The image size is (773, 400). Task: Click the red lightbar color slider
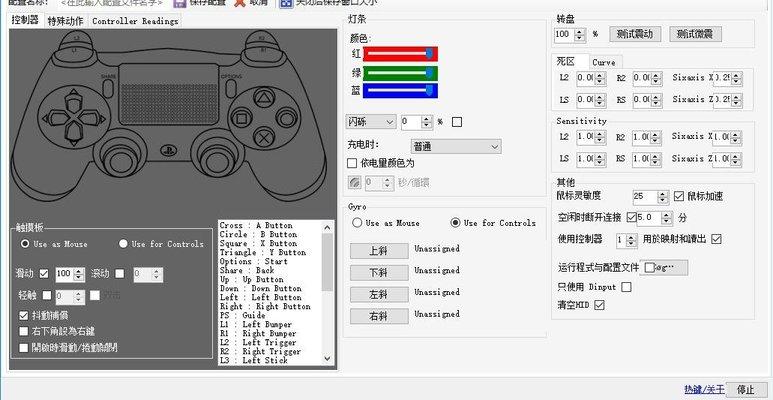click(x=400, y=53)
